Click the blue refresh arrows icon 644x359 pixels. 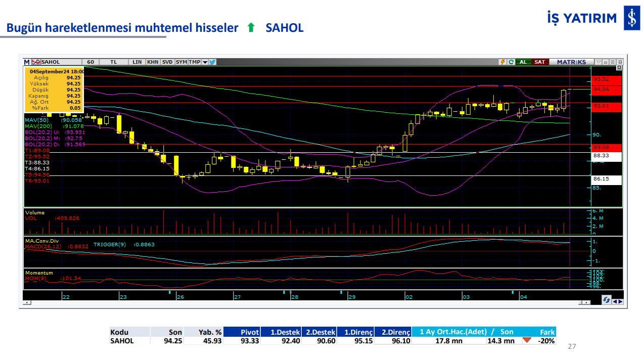pos(606,300)
